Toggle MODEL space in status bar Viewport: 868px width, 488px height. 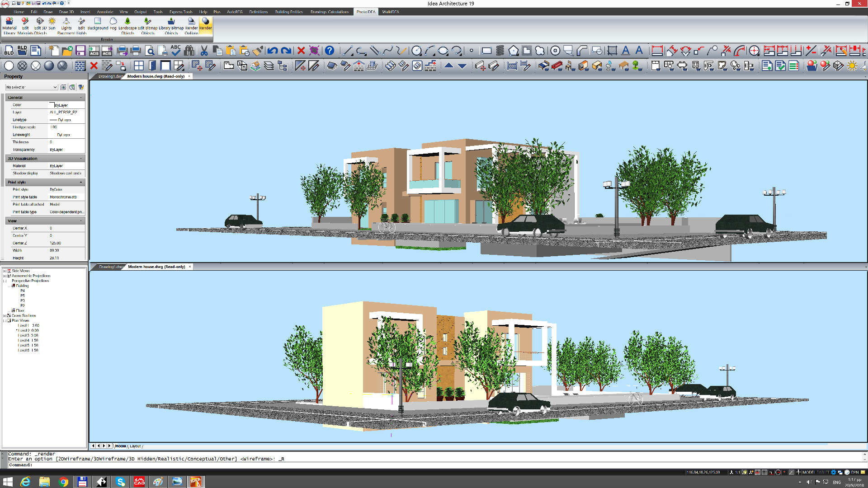[x=808, y=472]
